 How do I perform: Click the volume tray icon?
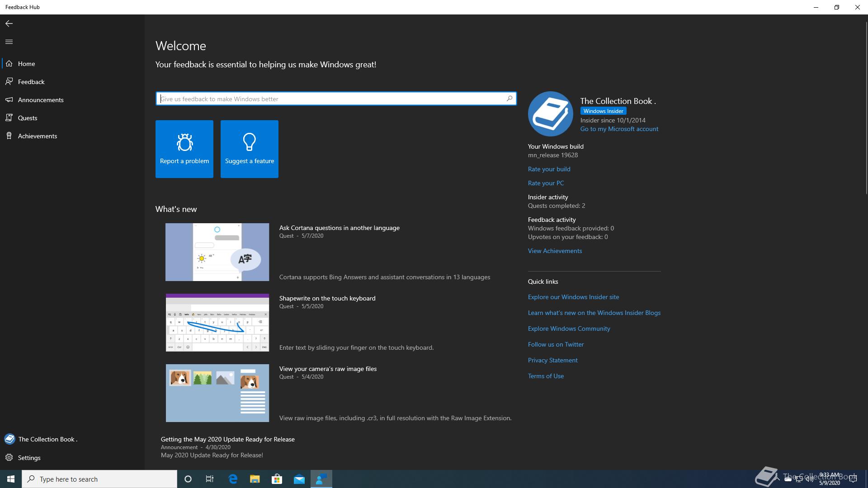pos(809,479)
